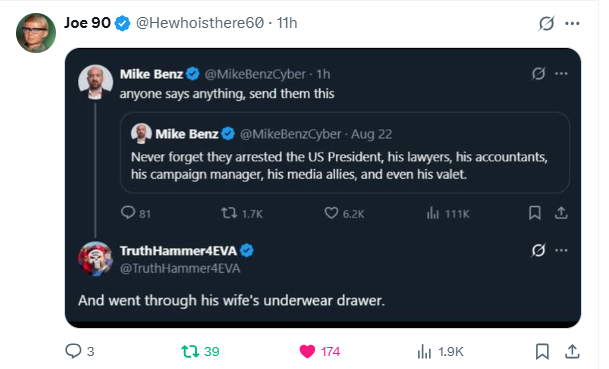
Task: Open the @Hewhoisthere60 handle link
Action: pyautogui.click(x=200, y=23)
